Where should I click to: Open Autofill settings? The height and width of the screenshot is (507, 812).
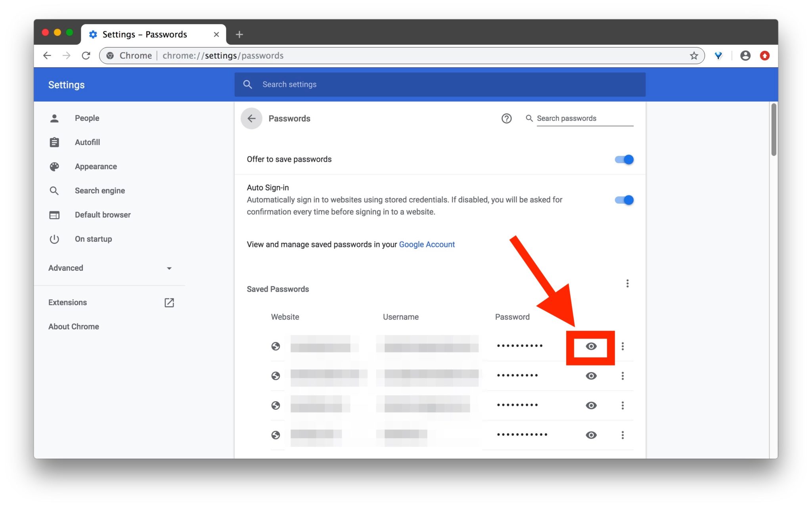tap(87, 142)
